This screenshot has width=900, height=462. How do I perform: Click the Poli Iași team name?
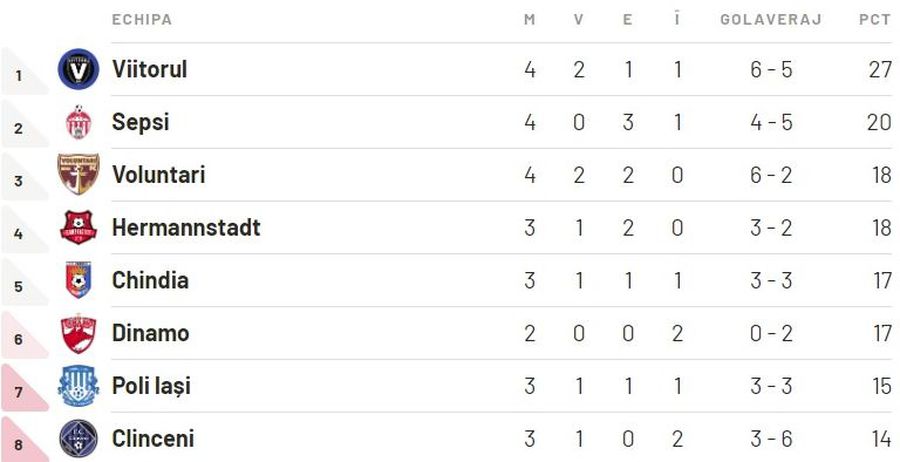[x=151, y=386]
